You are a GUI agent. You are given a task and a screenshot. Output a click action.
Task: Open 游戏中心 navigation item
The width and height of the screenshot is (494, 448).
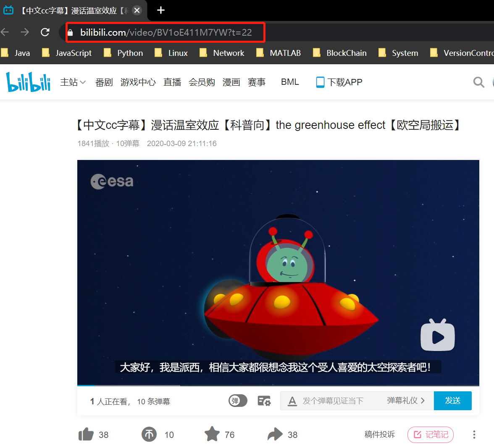coord(138,82)
